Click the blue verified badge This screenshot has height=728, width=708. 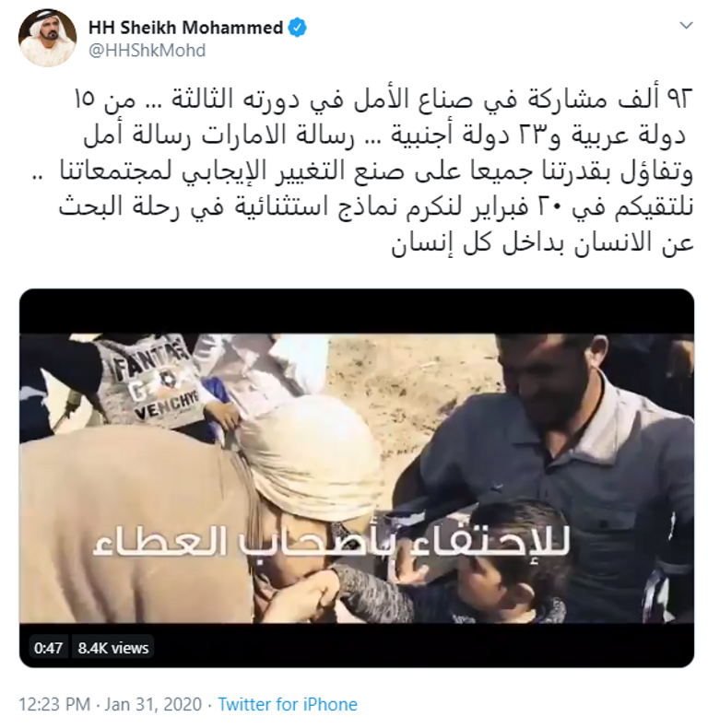click(x=298, y=28)
